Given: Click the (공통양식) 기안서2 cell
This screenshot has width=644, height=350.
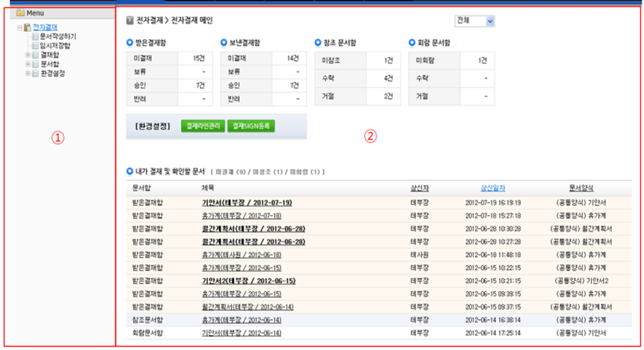Looking at the screenshot, I should tap(581, 281).
